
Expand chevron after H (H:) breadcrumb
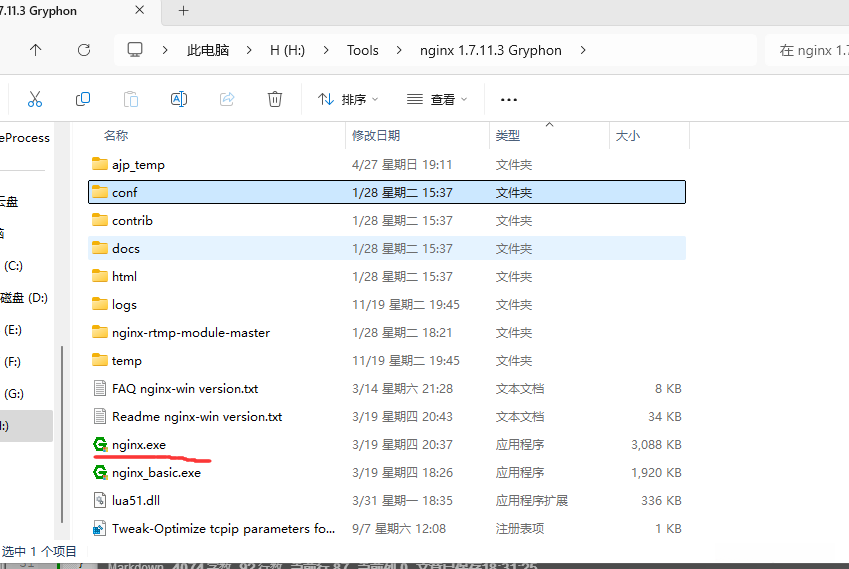point(326,50)
